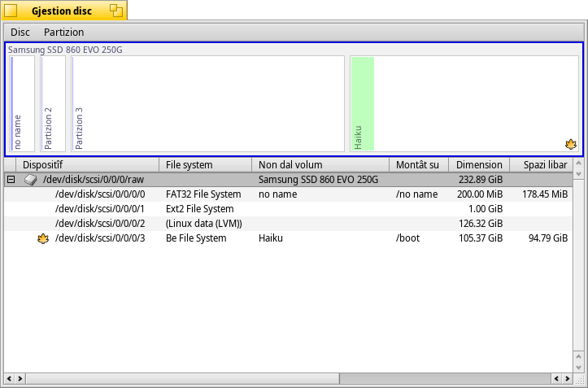Click the '1.00 GiB' size value

point(486,209)
